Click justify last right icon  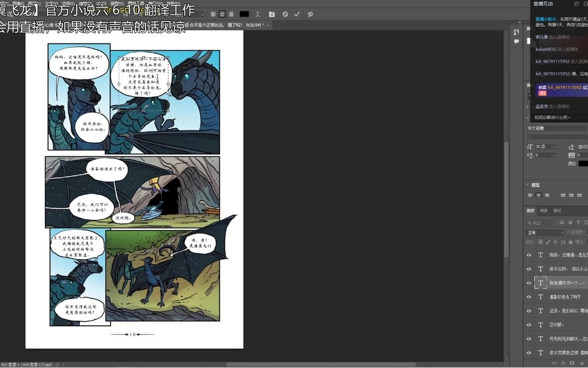tap(579, 195)
